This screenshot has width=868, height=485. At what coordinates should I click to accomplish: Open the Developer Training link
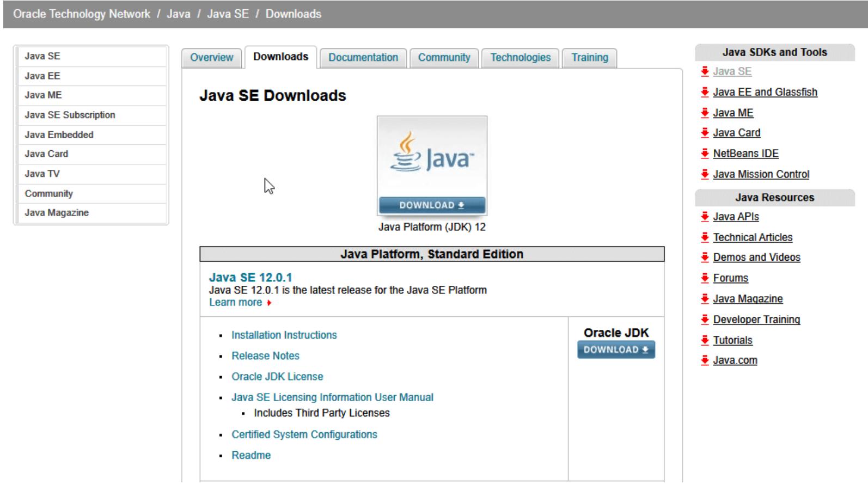(x=756, y=320)
